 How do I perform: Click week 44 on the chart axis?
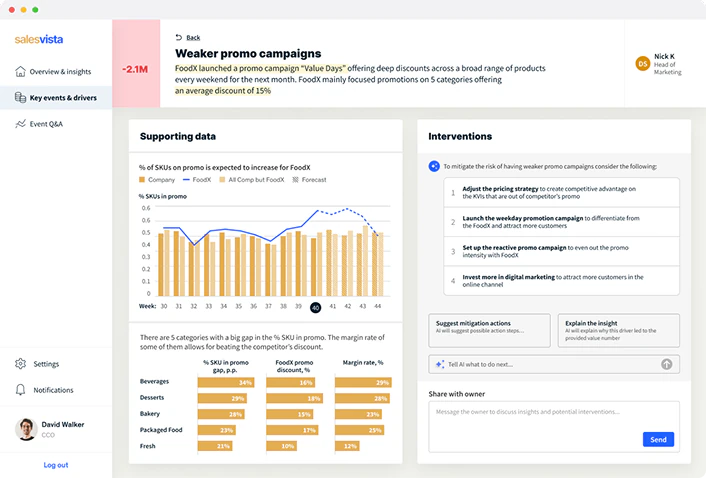click(x=377, y=306)
